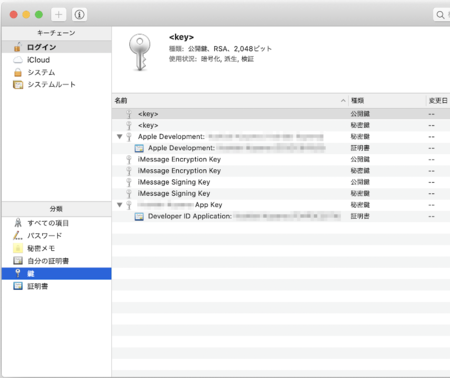Select iMessage Encryption Key 公開鍵 row
The height and width of the screenshot is (378, 450).
click(x=281, y=159)
